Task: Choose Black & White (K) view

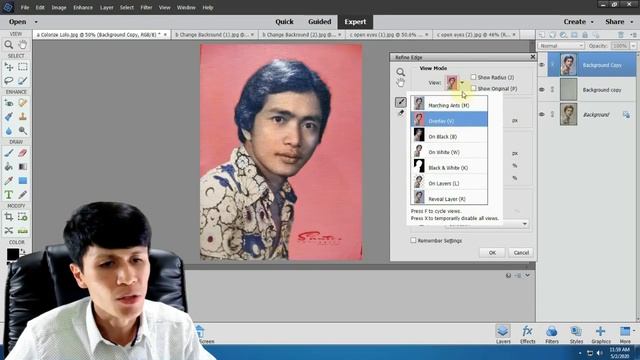Action: tap(449, 166)
